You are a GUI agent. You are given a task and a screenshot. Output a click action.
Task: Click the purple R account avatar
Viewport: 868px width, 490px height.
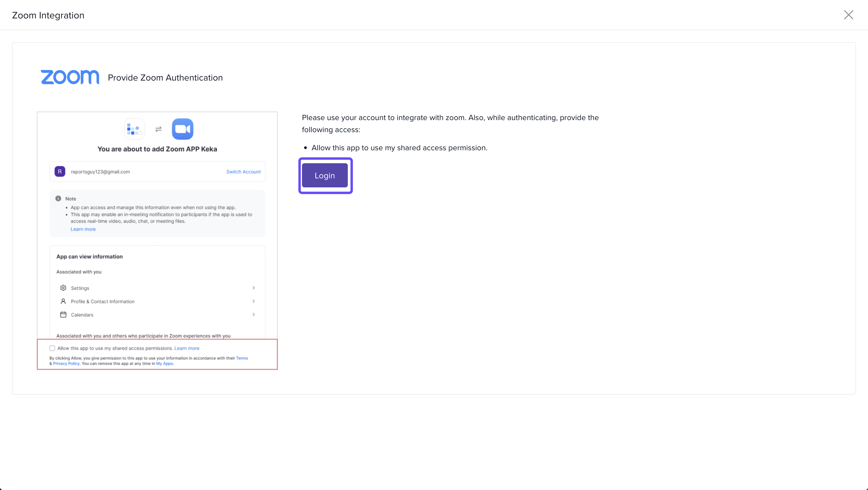tap(60, 172)
